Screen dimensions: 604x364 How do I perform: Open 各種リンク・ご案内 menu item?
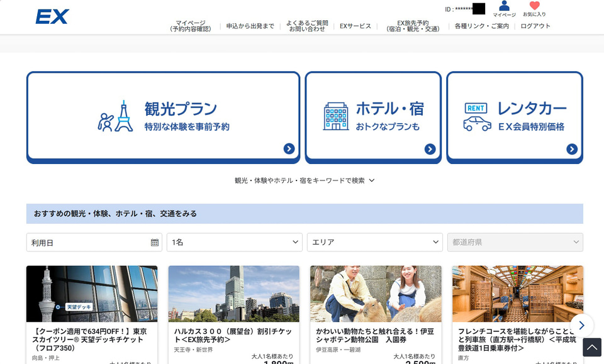coord(481,26)
